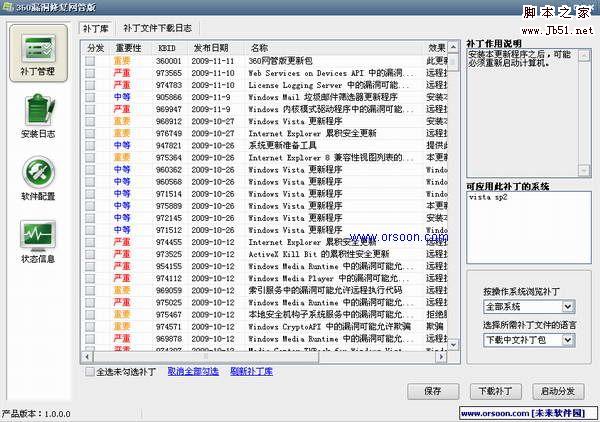
Task: Click patch list horizontal scroll left arrow
Action: [x=87, y=357]
